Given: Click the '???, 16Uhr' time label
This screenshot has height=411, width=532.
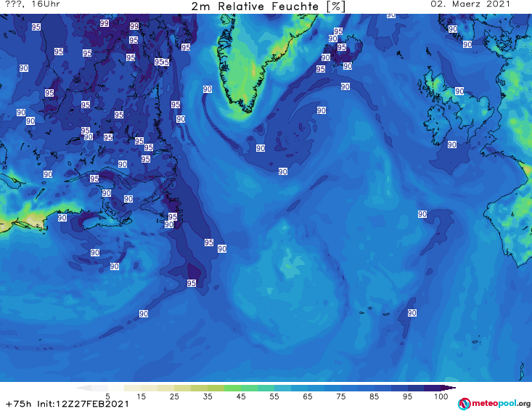Looking at the screenshot, I should click(33, 4).
